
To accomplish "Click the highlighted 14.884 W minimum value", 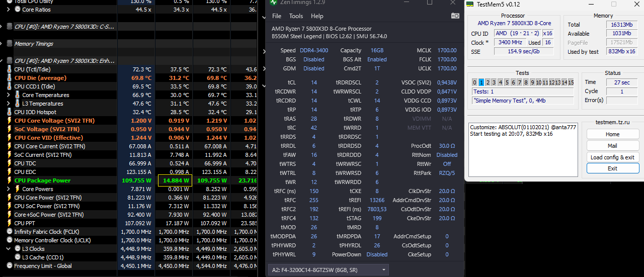I will pyautogui.click(x=175, y=180).
